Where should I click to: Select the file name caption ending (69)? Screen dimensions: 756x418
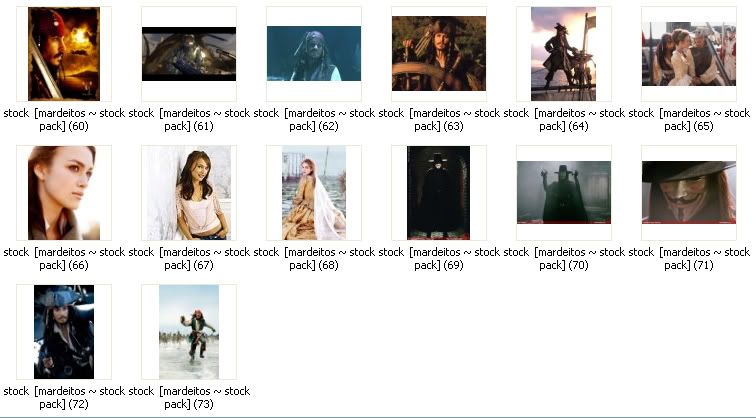(x=439, y=259)
